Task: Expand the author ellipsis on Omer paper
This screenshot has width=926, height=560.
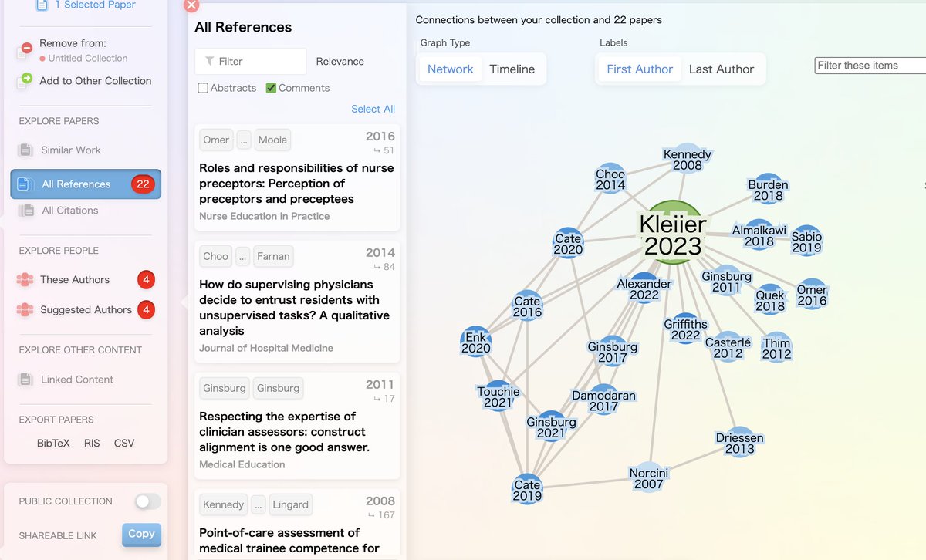Action: 244,140
